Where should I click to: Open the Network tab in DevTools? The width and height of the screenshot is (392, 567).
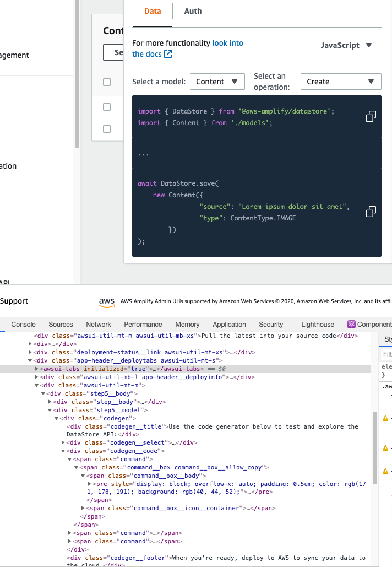[98, 325]
